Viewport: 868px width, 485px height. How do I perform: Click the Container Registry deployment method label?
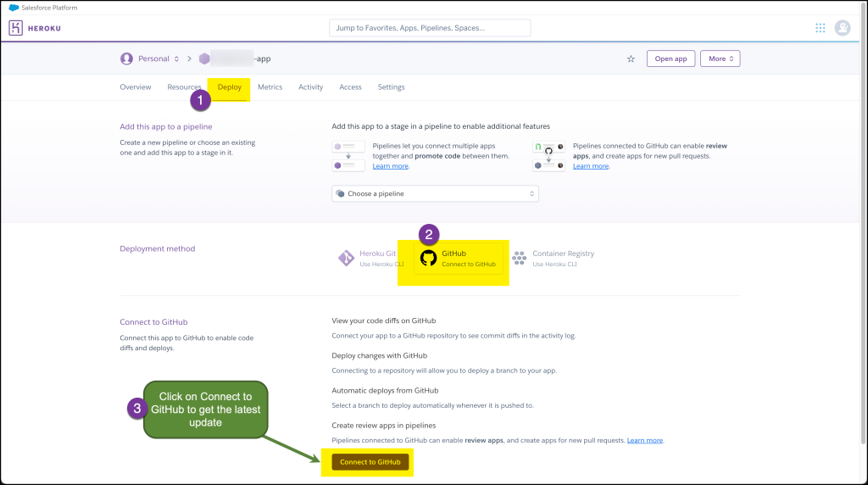563,254
